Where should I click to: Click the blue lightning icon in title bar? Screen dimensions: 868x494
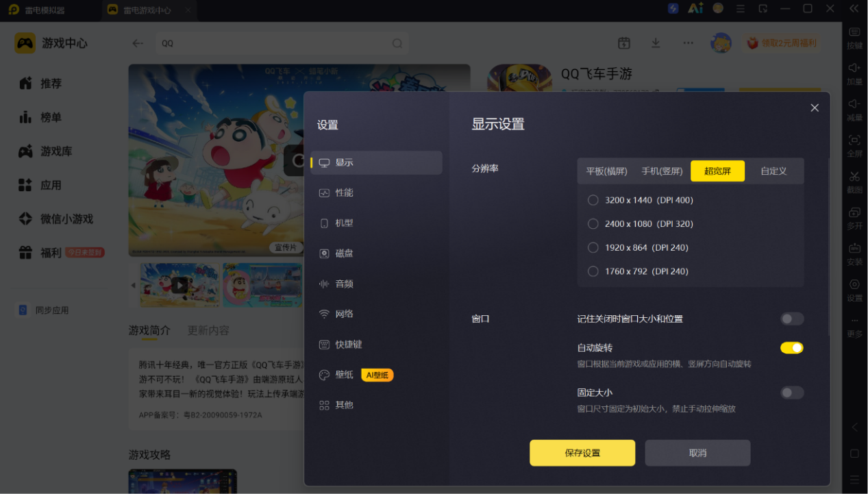click(x=673, y=8)
